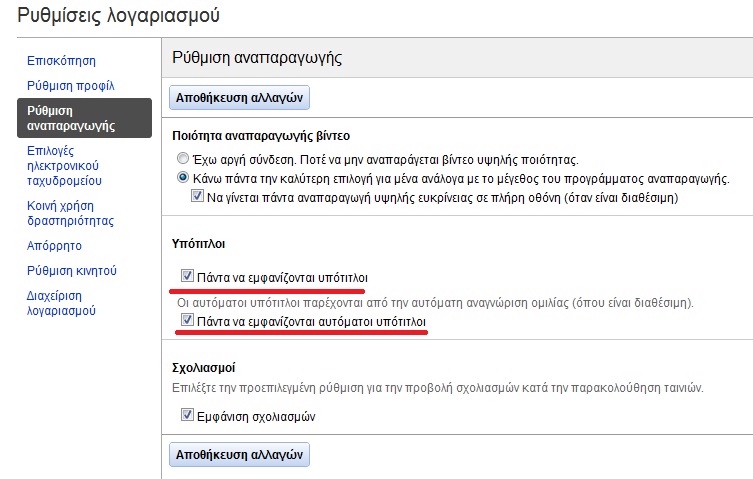This screenshot has width=753, height=479.
Task: Go to the Απόρρητο settings page
Action: (54, 245)
